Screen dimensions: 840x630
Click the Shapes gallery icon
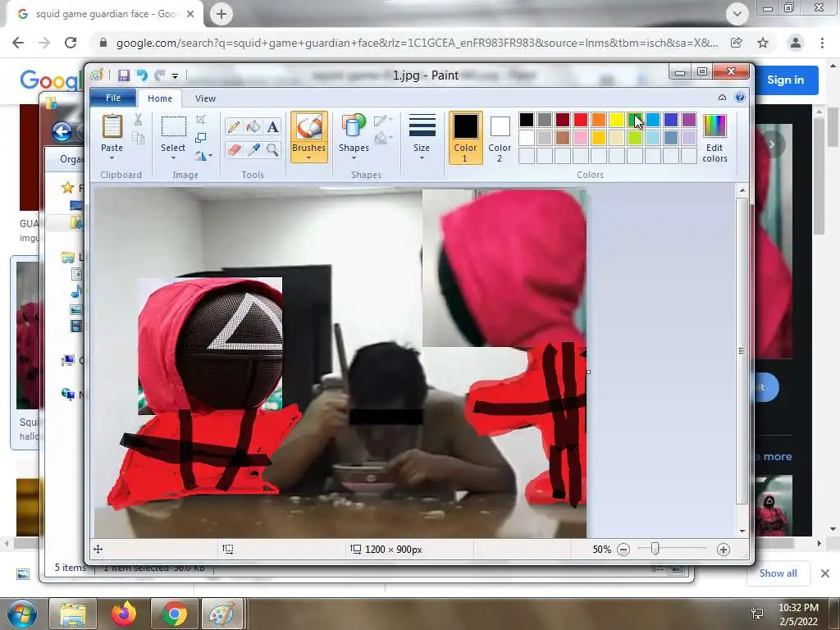click(x=354, y=126)
